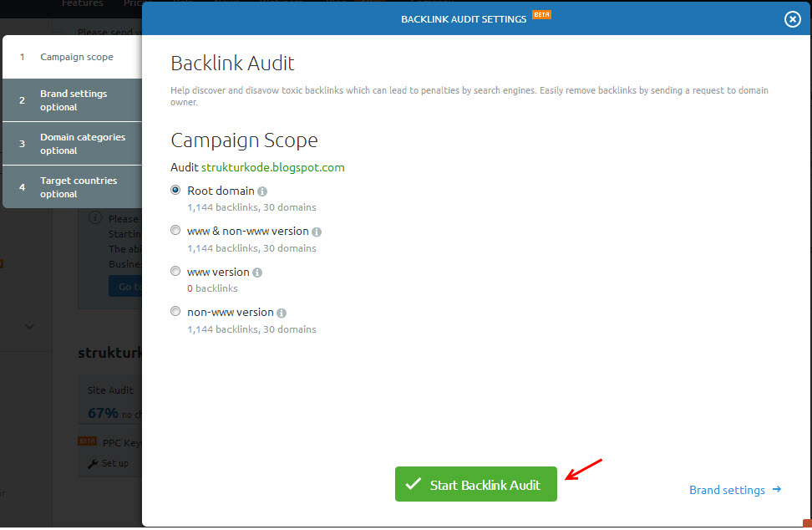Click the BETA badge in header

(541, 14)
